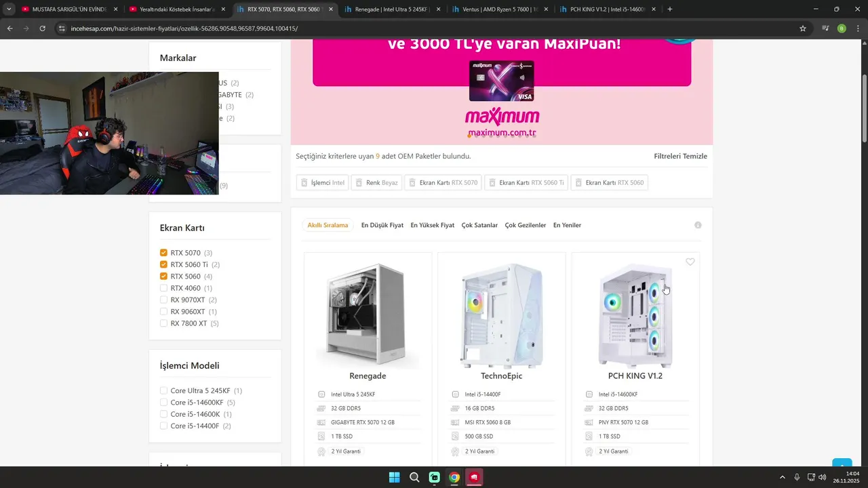The height and width of the screenshot is (488, 868).
Task: Open Chrome from the taskbar
Action: tap(454, 477)
